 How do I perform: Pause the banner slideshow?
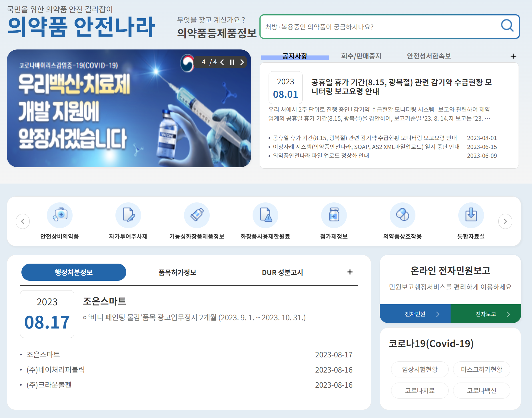point(232,62)
